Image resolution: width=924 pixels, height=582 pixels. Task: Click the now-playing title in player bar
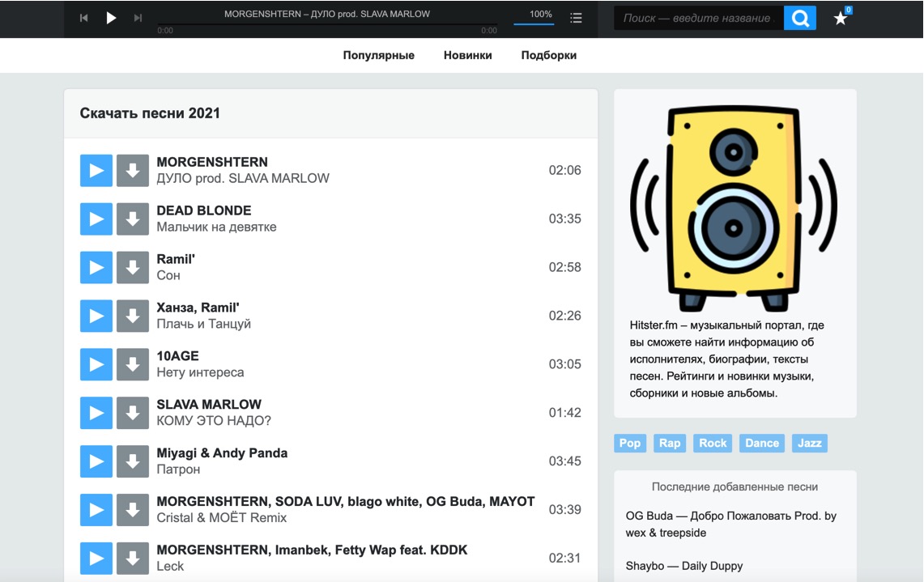coord(327,14)
